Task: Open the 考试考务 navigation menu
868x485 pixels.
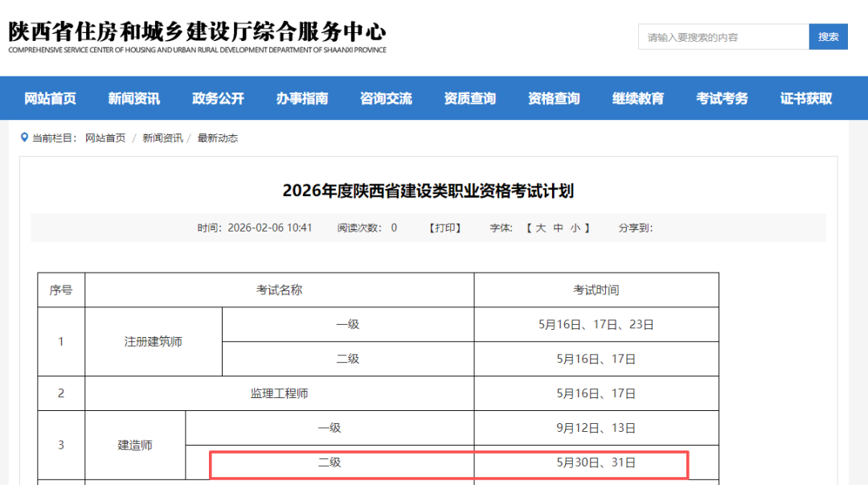Action: click(x=722, y=99)
